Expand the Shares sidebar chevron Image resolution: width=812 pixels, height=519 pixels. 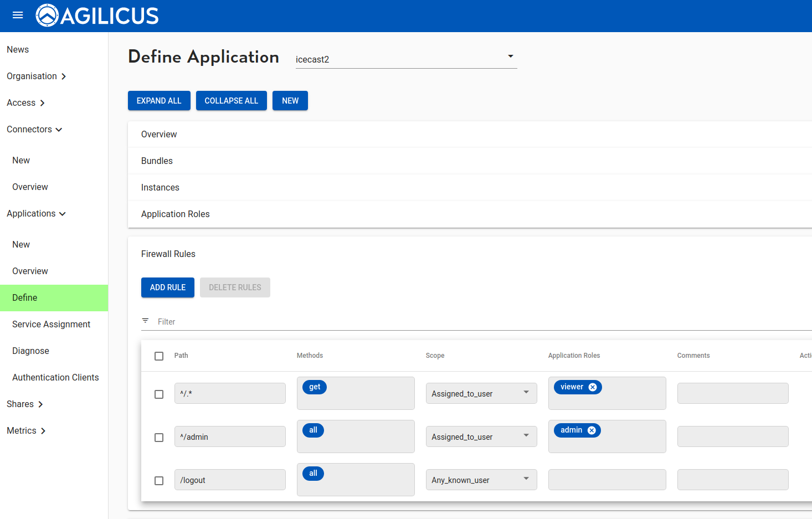40,404
